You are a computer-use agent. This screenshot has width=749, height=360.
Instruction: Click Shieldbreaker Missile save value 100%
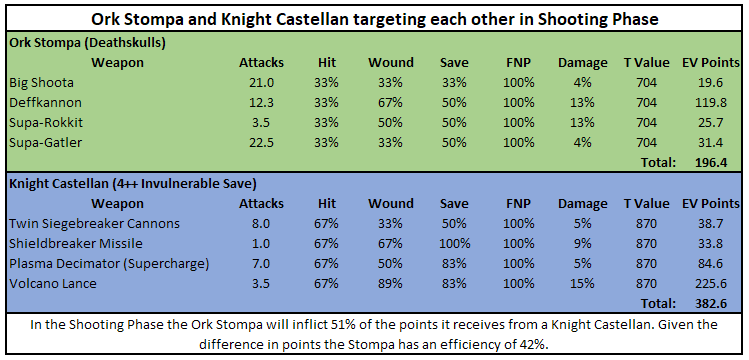coord(454,244)
